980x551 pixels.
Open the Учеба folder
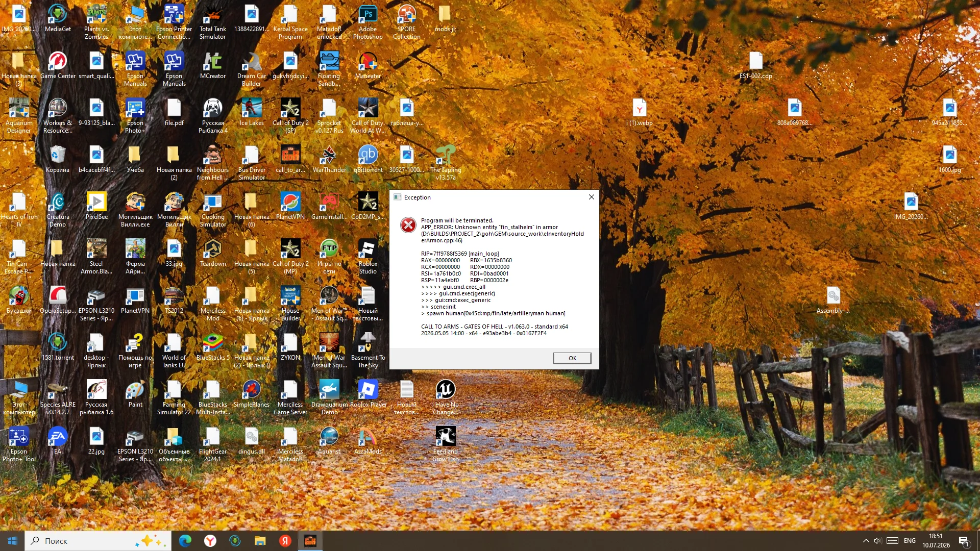click(x=135, y=159)
